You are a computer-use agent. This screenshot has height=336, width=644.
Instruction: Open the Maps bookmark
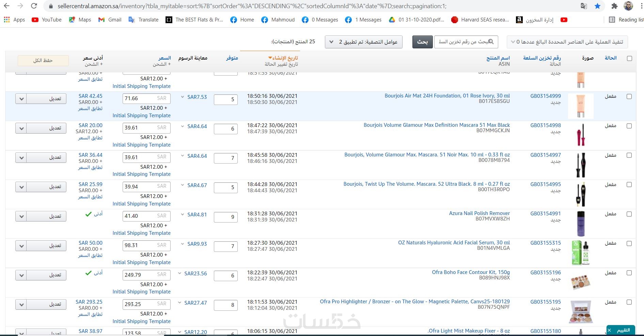click(x=80, y=20)
